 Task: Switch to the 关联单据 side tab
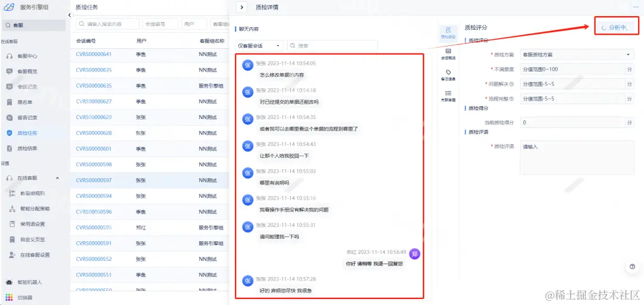448,96
